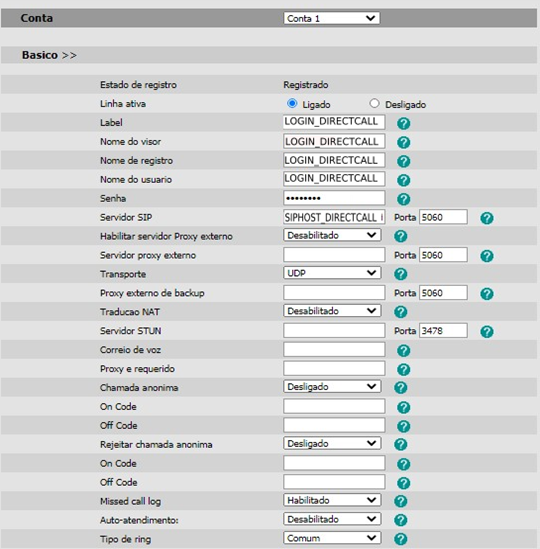Open help icon for Proxy externo de backup
The image size is (540, 549).
(487, 293)
